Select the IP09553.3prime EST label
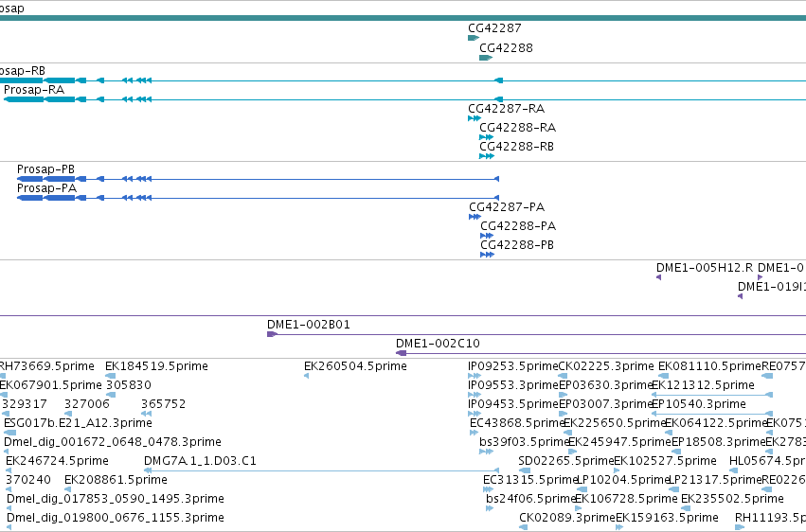This screenshot has height=532, width=806. click(513, 385)
